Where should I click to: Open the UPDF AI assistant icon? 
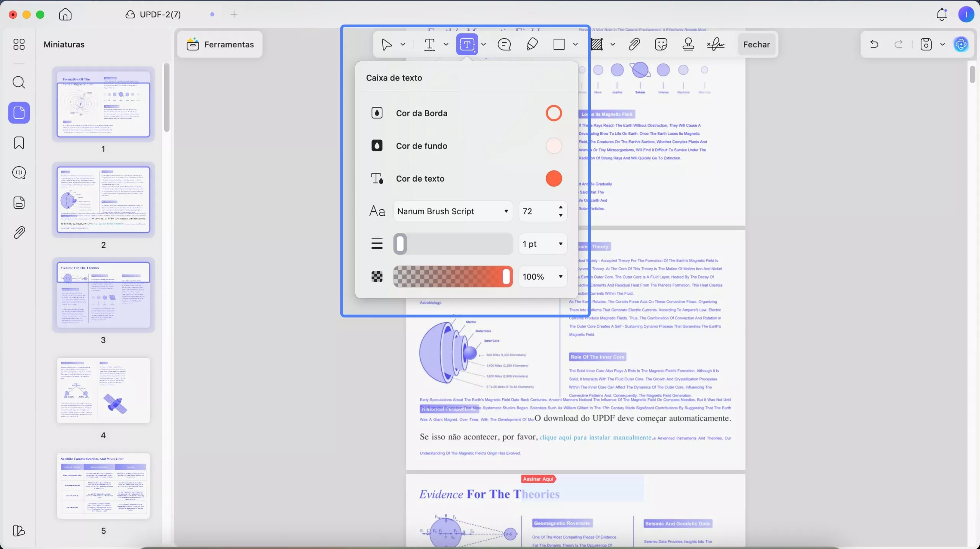pyautogui.click(x=961, y=44)
